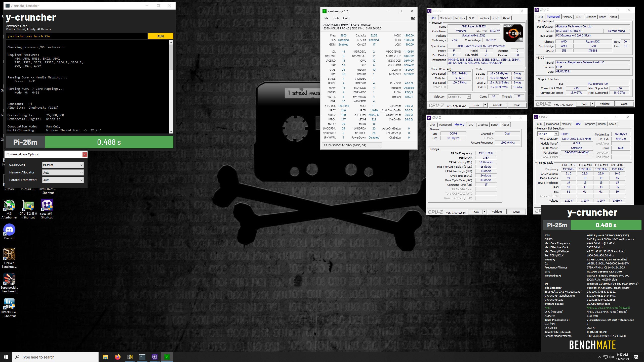Viewport: 644px width, 362px height.
Task: Open the CPU-Z Socket #1 selection dropdown
Action: (x=459, y=97)
